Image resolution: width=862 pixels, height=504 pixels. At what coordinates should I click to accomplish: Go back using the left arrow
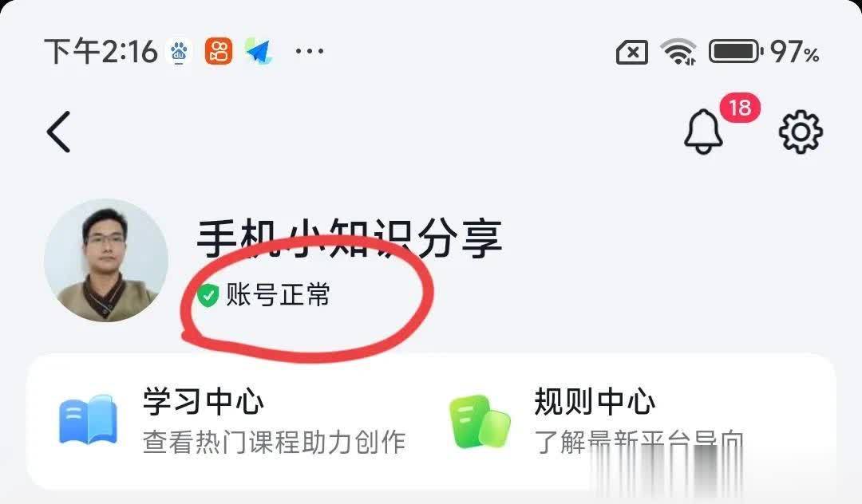pos(59,132)
